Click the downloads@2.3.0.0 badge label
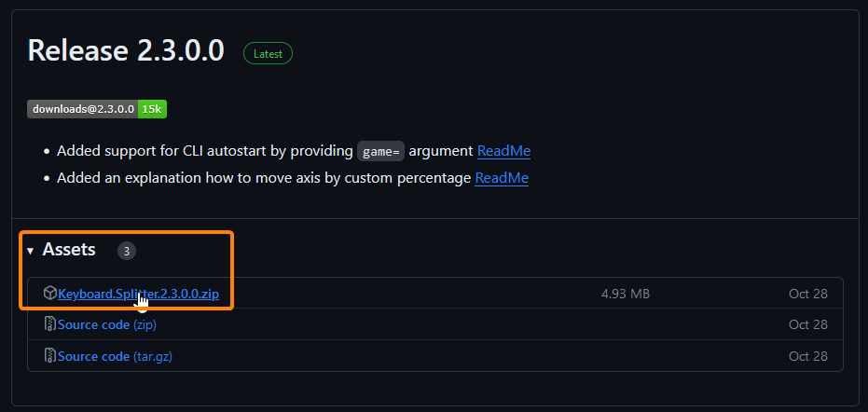Screen dimensions: 868x412 pos(83,109)
